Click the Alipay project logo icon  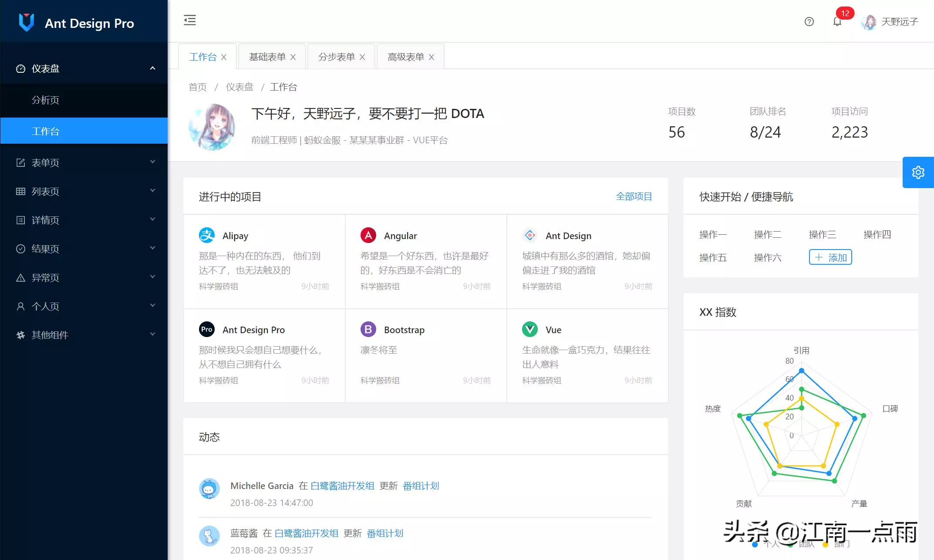(x=206, y=235)
